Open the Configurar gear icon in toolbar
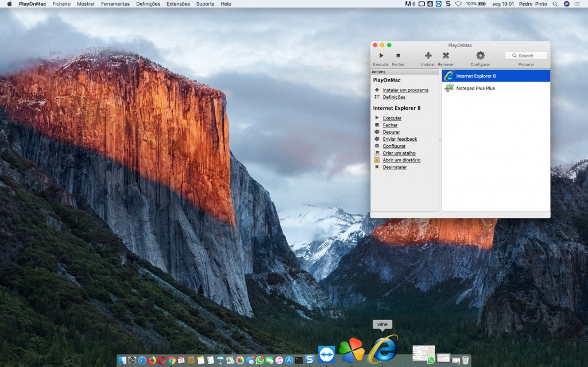Screen dimensions: 588x367 tap(480, 55)
